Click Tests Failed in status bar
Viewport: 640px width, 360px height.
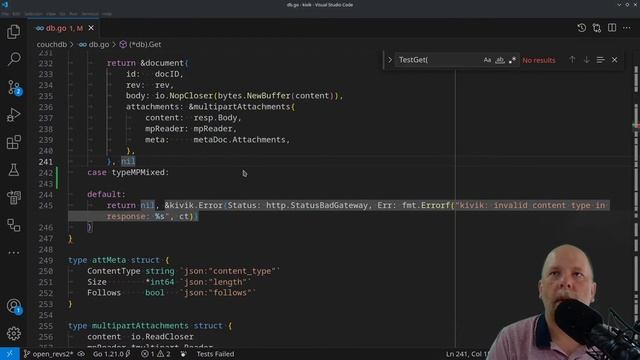coord(215,354)
